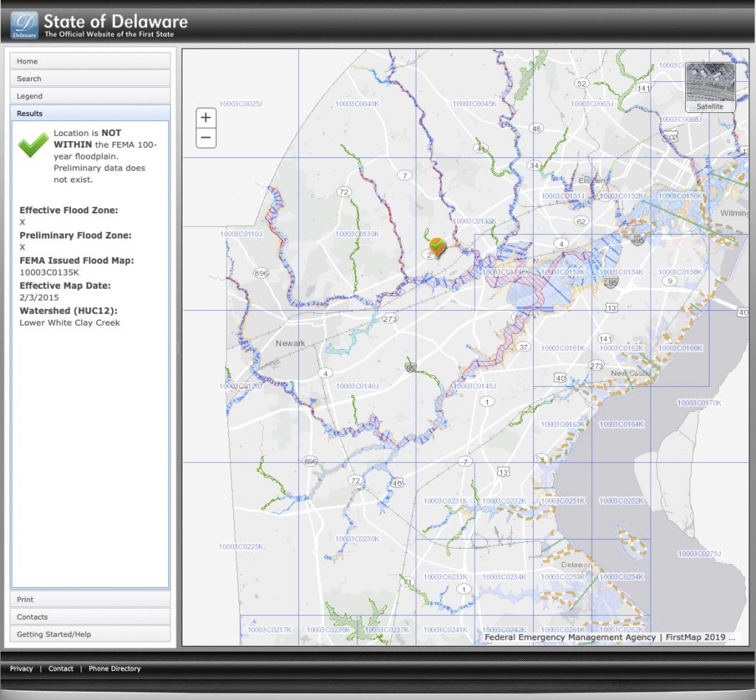Collapse the Results panel header

tap(90, 113)
